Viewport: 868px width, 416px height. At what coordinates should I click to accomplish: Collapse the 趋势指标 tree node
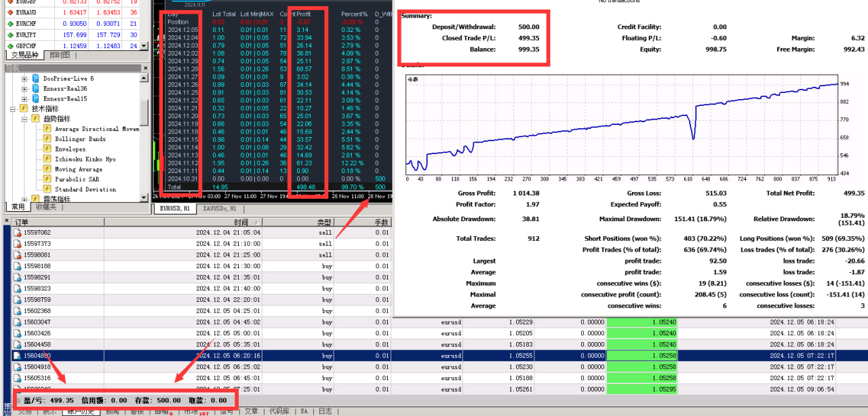pyautogui.click(x=24, y=119)
